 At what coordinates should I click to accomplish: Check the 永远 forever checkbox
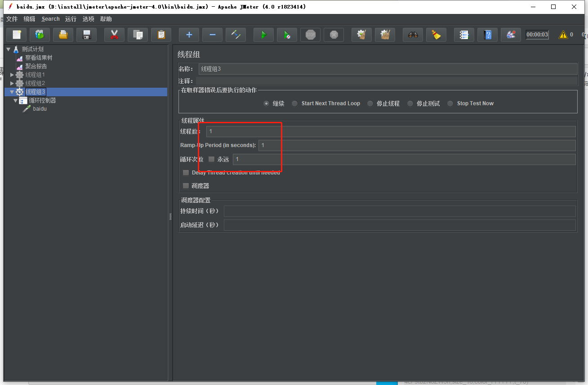tap(211, 159)
